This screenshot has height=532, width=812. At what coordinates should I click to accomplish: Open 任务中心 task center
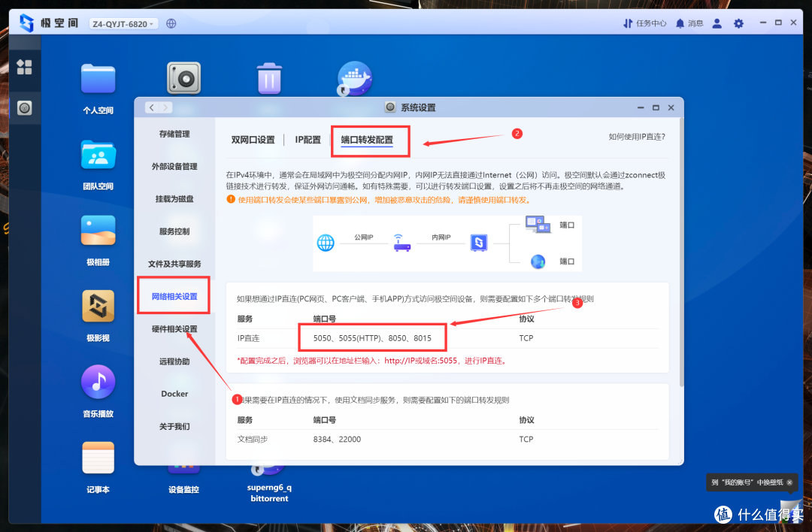click(645, 23)
